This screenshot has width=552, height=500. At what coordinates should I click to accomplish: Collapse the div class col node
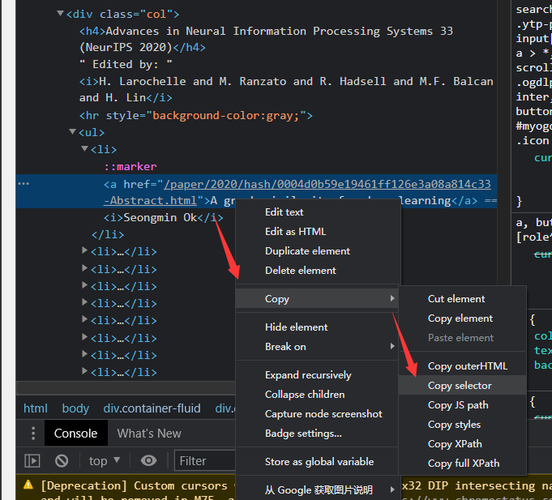[x=60, y=13]
